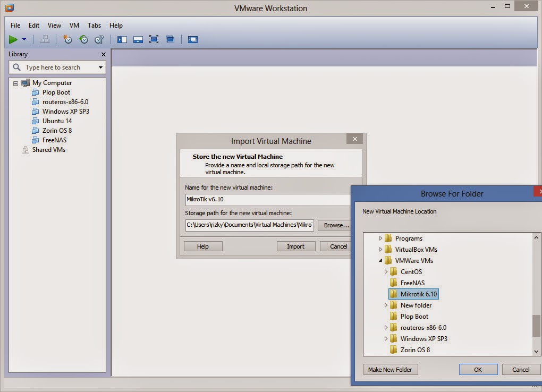Toggle the thumbnail bar view icon
This screenshot has height=392, width=542.
coord(138,39)
